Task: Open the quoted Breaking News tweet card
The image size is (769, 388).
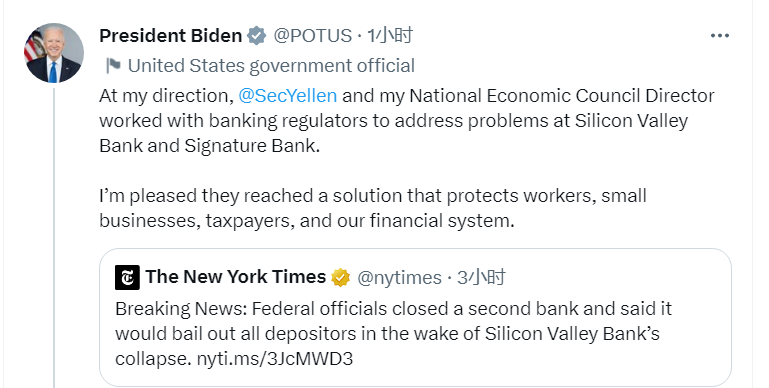Action: 415,317
